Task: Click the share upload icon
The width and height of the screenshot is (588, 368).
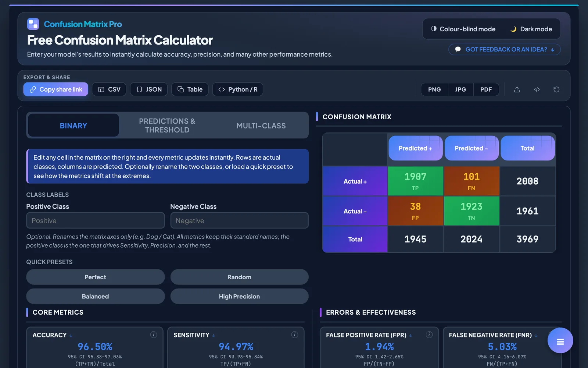Action: tap(517, 89)
